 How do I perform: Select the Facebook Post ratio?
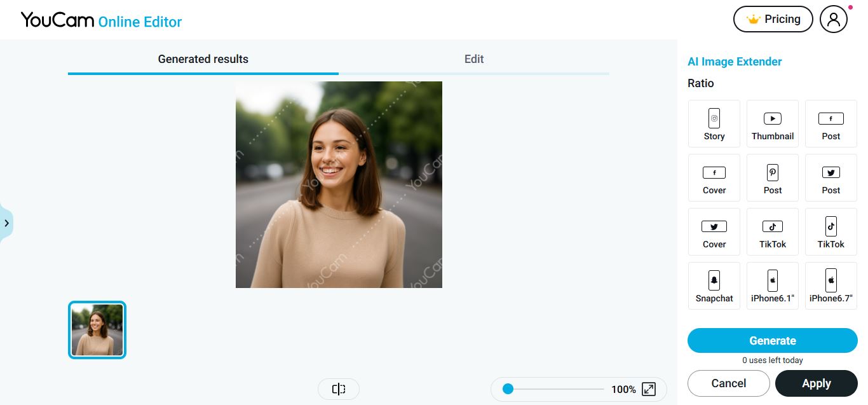coord(831,123)
